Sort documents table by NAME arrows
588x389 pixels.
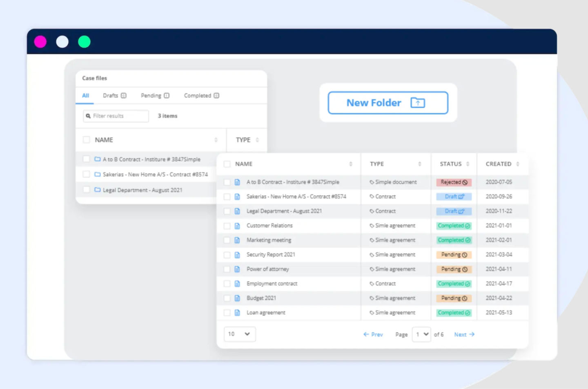351,164
